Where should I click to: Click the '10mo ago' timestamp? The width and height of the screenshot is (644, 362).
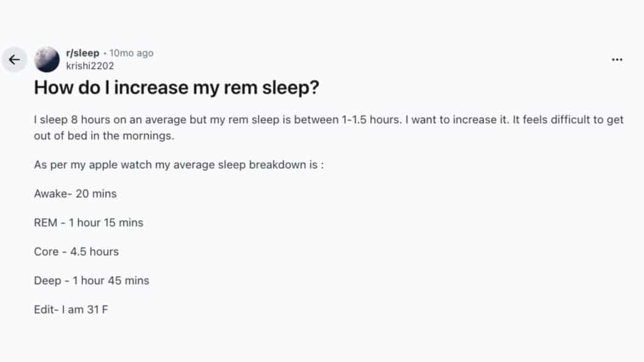point(131,53)
